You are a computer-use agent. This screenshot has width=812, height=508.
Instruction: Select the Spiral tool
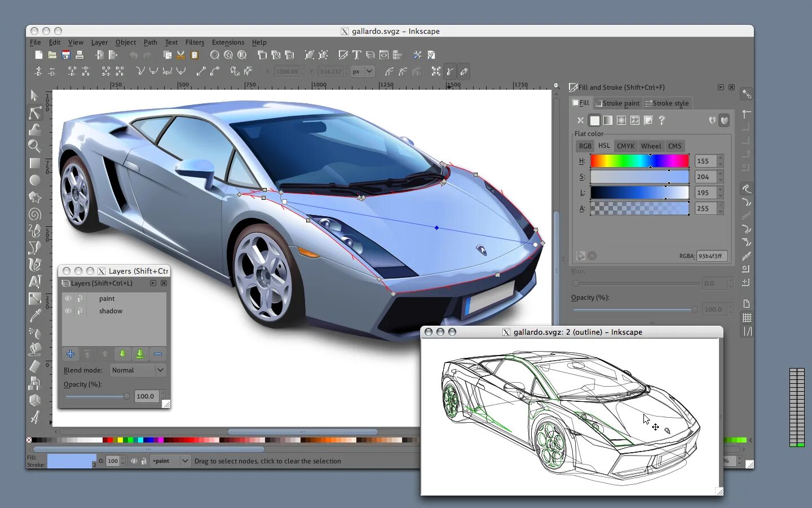tap(34, 214)
